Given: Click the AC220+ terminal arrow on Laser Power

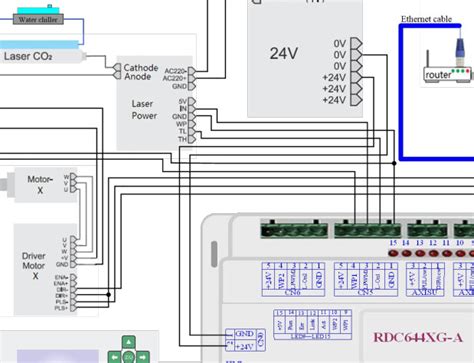Looking at the screenshot, I should click(192, 78).
